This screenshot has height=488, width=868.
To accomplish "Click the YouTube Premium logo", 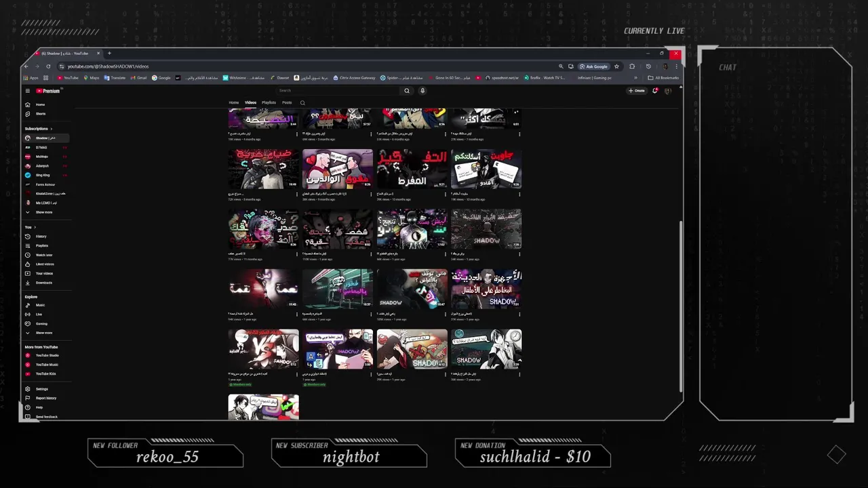I will point(48,91).
